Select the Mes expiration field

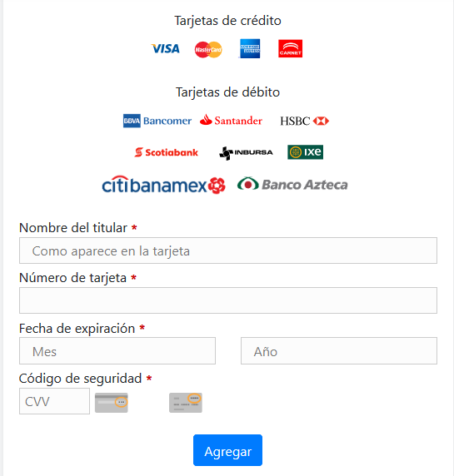click(x=117, y=350)
